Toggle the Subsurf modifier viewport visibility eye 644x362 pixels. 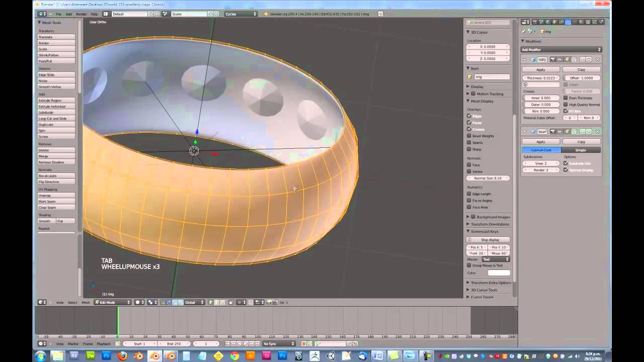click(559, 132)
